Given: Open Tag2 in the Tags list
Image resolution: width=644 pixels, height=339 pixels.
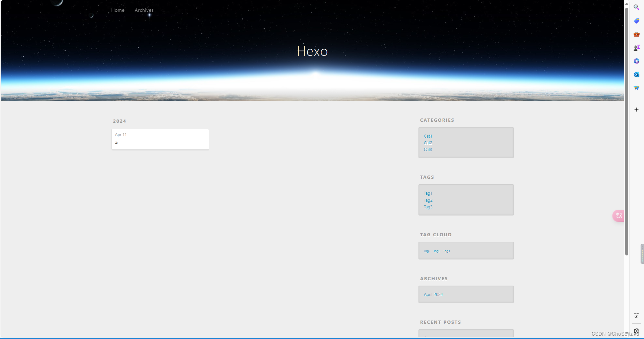Looking at the screenshot, I should [428, 200].
